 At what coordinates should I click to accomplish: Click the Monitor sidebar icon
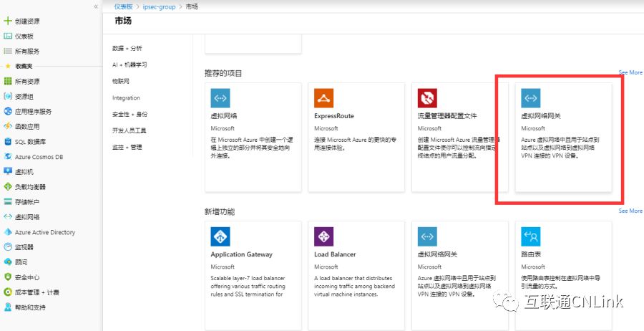(7, 247)
